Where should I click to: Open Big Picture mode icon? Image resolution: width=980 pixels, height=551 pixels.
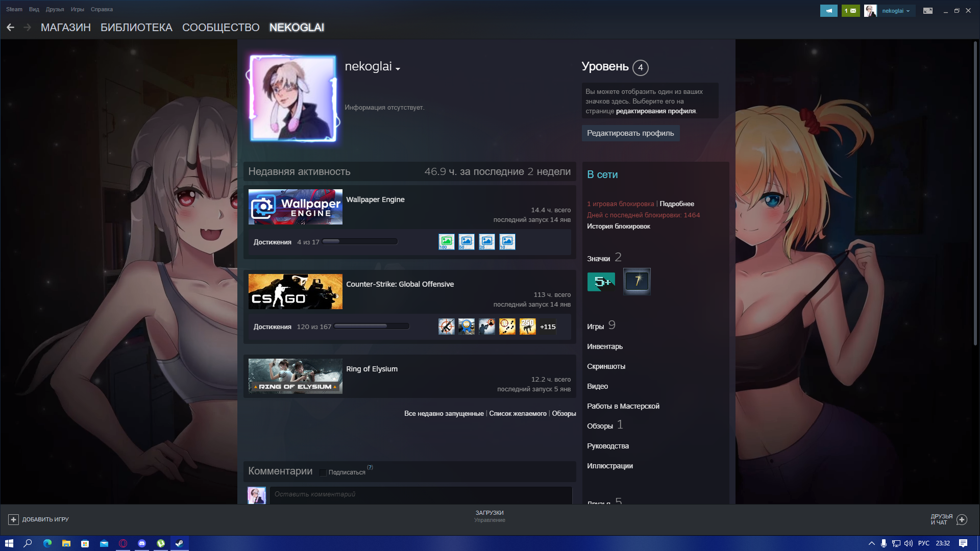coord(928,11)
